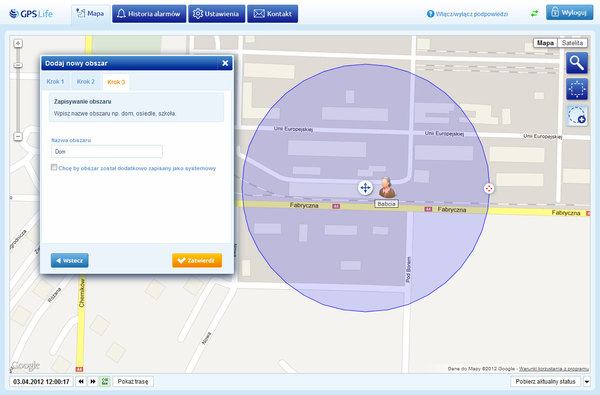600x395 pixels.
Task: Zoom out using the map minus button
Action: [x=18, y=136]
